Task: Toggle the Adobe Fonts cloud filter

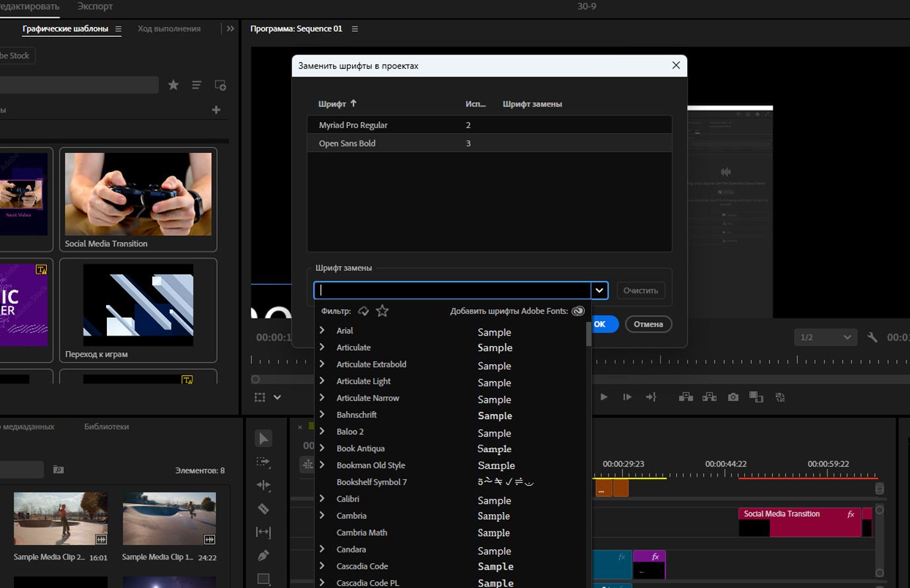Action: (x=363, y=311)
